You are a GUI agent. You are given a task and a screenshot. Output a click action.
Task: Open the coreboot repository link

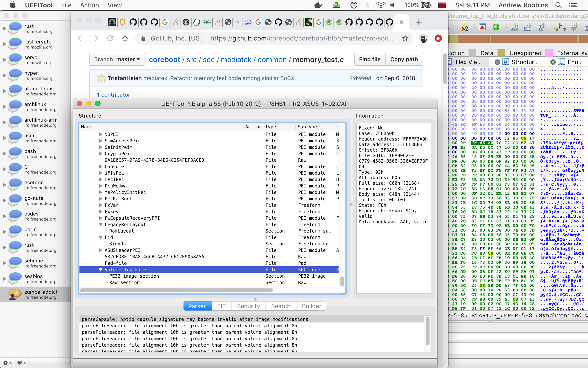tap(164, 60)
